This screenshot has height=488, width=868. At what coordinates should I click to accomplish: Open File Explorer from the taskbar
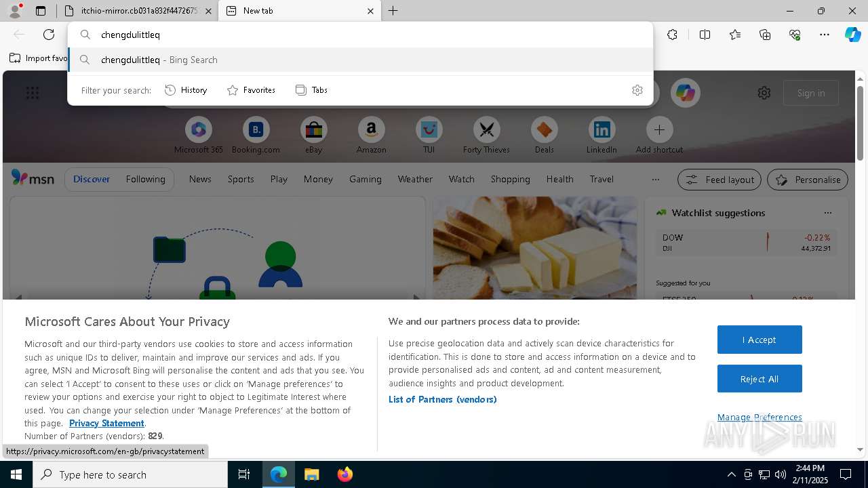tap(311, 474)
